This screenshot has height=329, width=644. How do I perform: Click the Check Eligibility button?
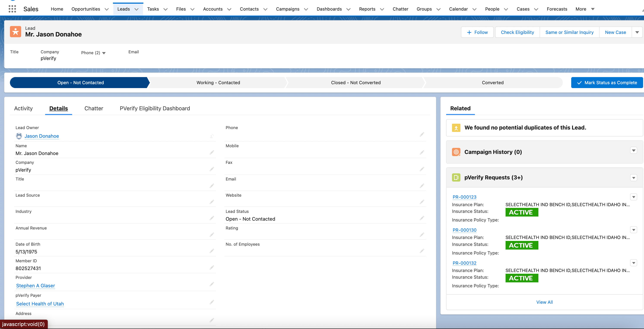[517, 32]
